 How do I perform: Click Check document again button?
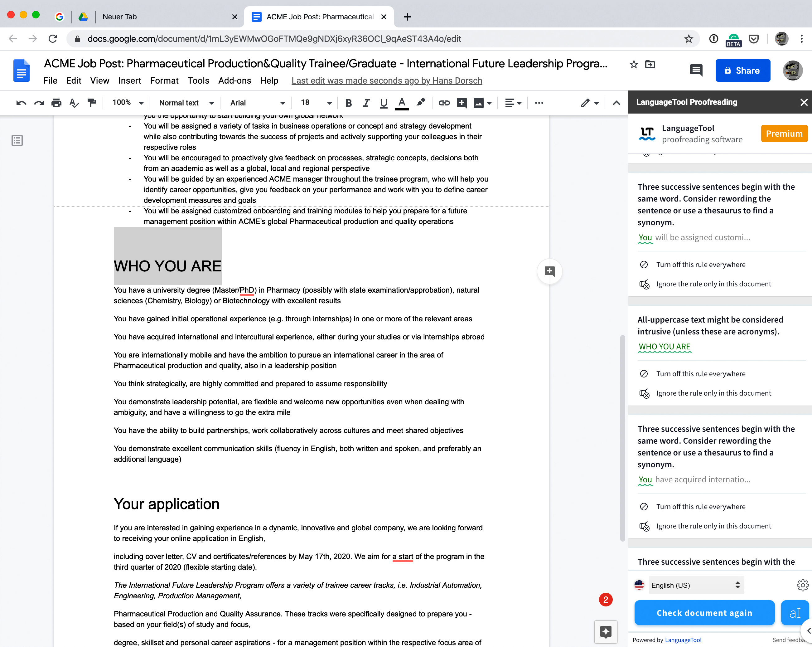point(704,613)
